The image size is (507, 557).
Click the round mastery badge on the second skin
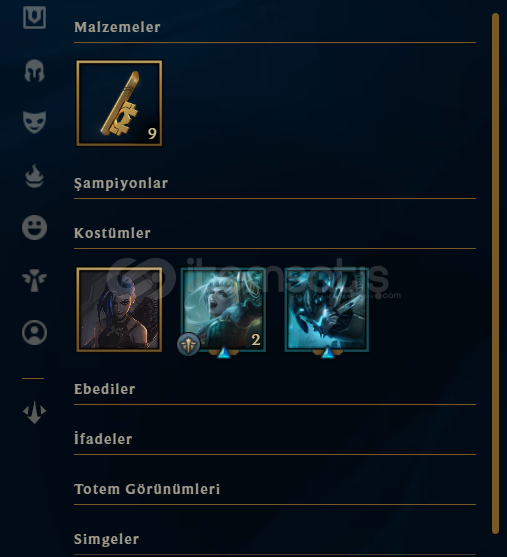pos(188,344)
